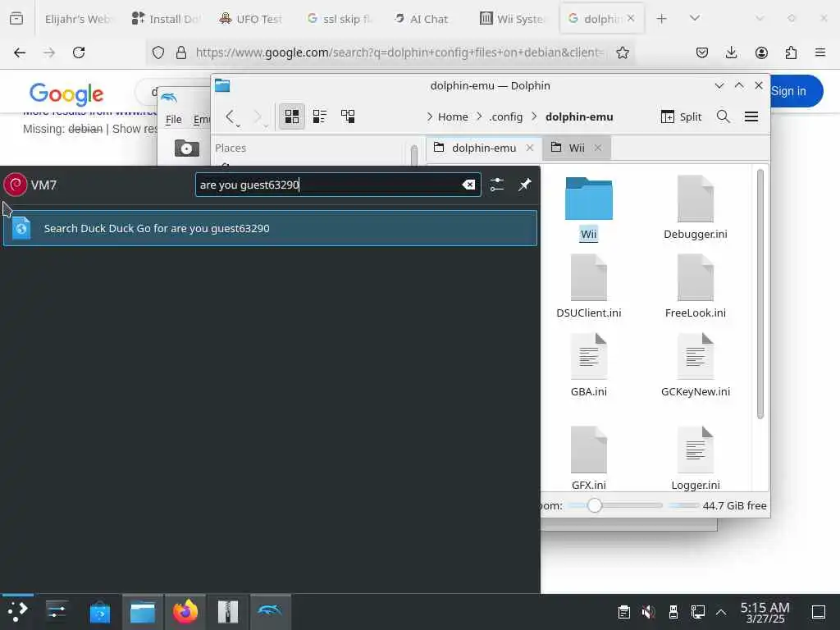Open Dolphin file manager taskbar icon
This screenshot has width=840, height=630.
[143, 611]
